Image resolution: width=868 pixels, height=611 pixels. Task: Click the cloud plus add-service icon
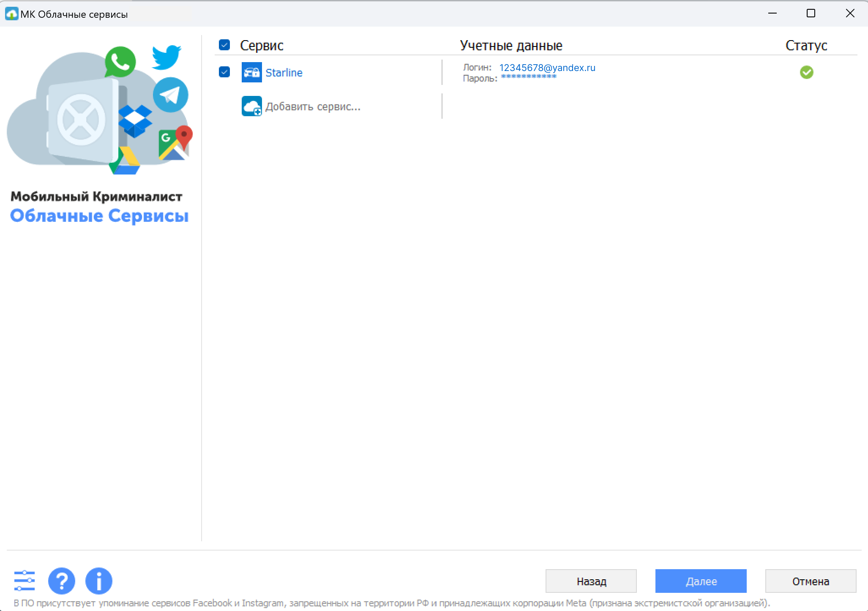[x=251, y=106]
